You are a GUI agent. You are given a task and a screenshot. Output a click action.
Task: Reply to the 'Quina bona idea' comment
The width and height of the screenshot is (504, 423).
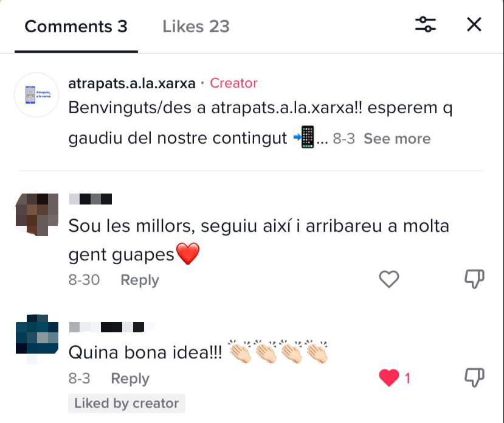click(x=130, y=379)
